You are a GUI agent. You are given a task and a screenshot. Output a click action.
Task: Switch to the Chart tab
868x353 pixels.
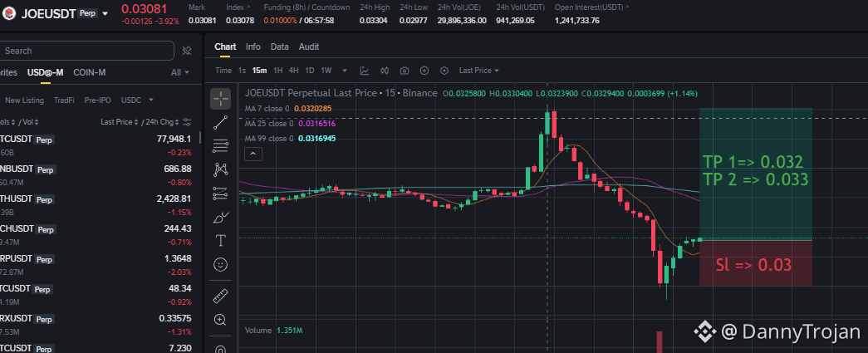point(225,47)
